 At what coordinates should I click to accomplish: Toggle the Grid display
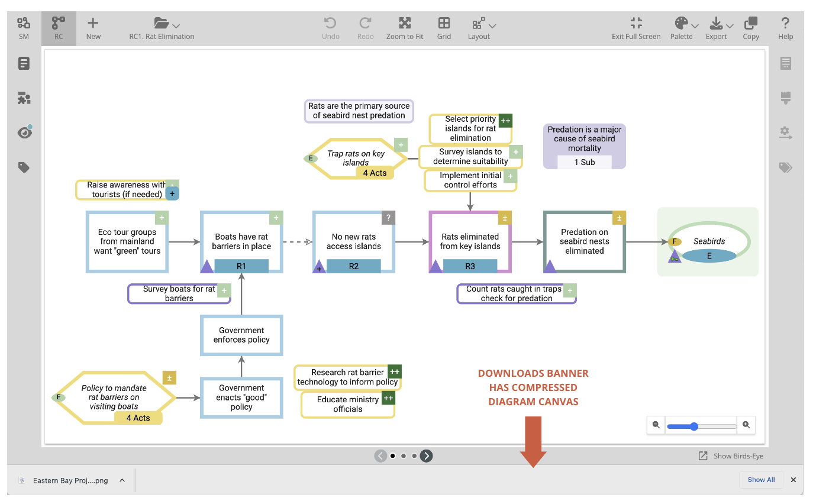point(444,24)
